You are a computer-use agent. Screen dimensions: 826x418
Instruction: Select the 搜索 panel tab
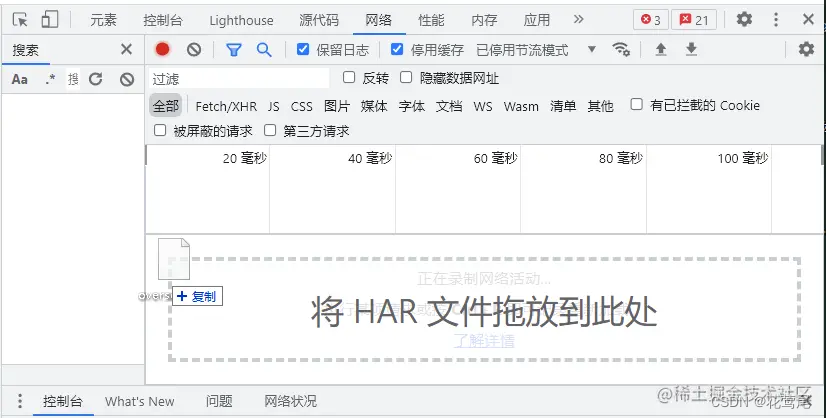[26, 50]
